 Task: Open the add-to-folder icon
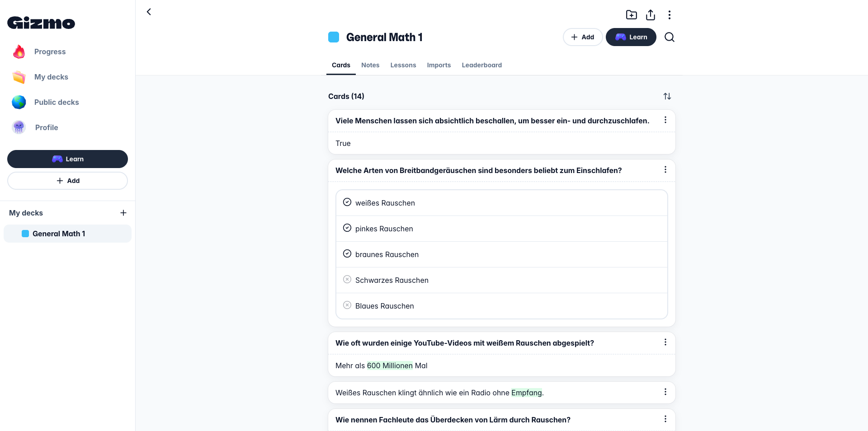click(631, 15)
